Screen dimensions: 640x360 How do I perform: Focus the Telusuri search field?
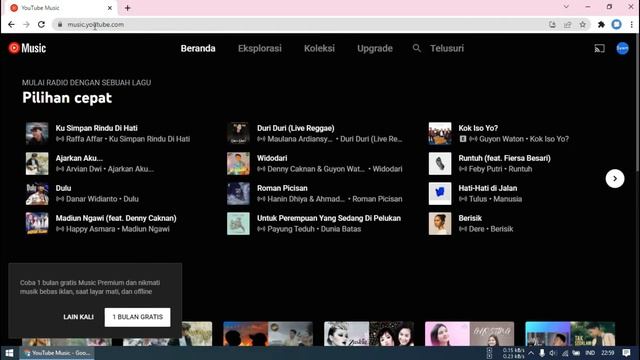447,48
